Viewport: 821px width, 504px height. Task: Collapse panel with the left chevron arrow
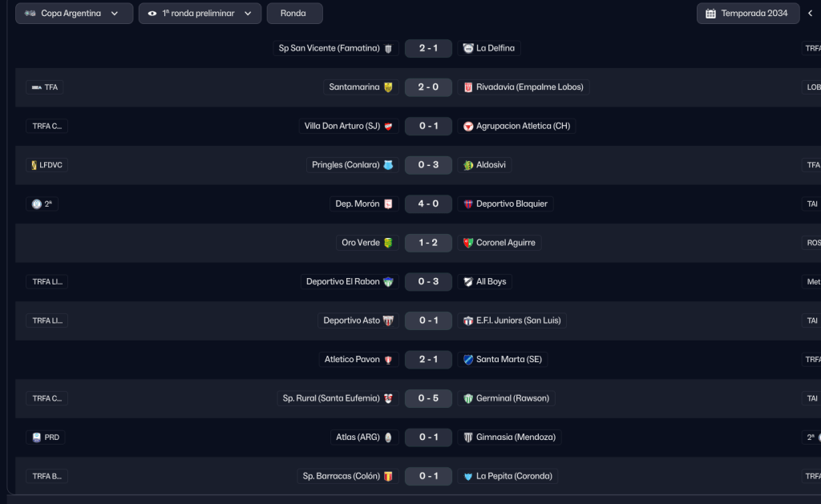point(810,14)
